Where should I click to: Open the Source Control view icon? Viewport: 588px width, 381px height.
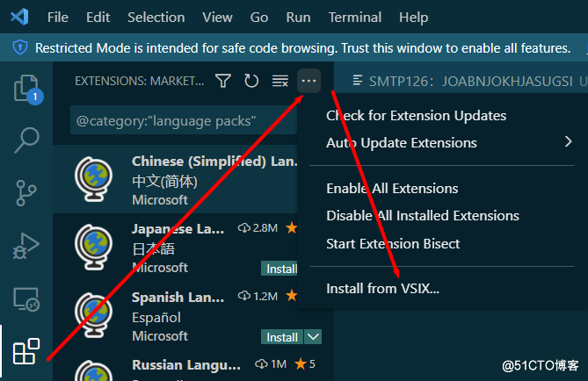(26, 193)
